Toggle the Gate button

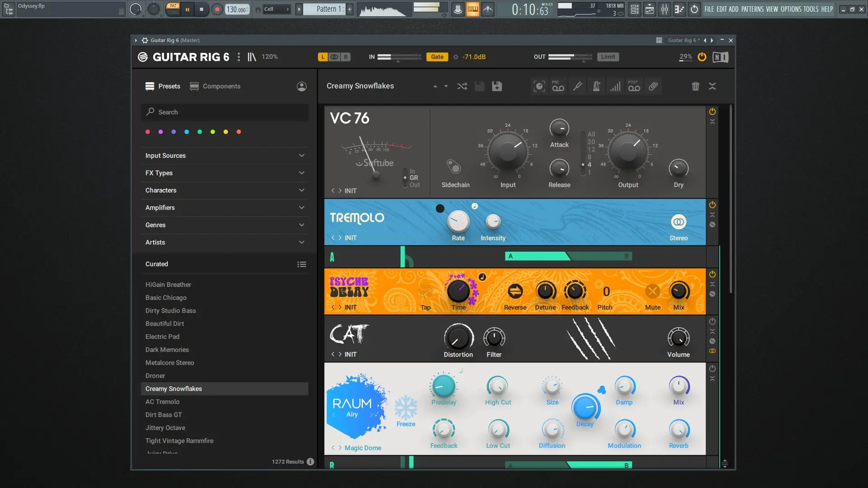click(437, 57)
